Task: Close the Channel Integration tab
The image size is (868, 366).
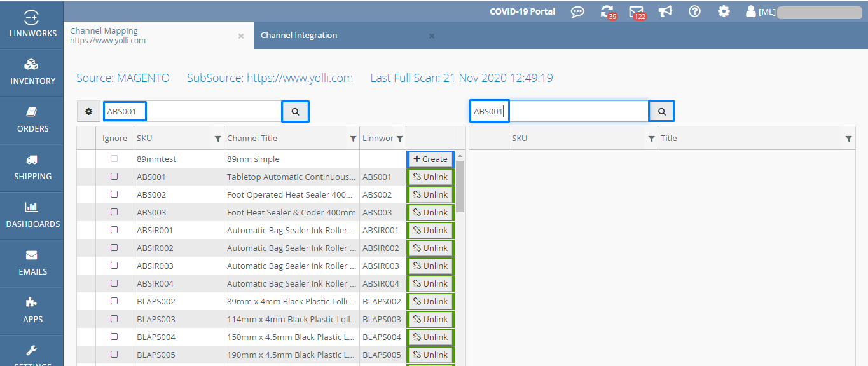Action: [x=432, y=36]
